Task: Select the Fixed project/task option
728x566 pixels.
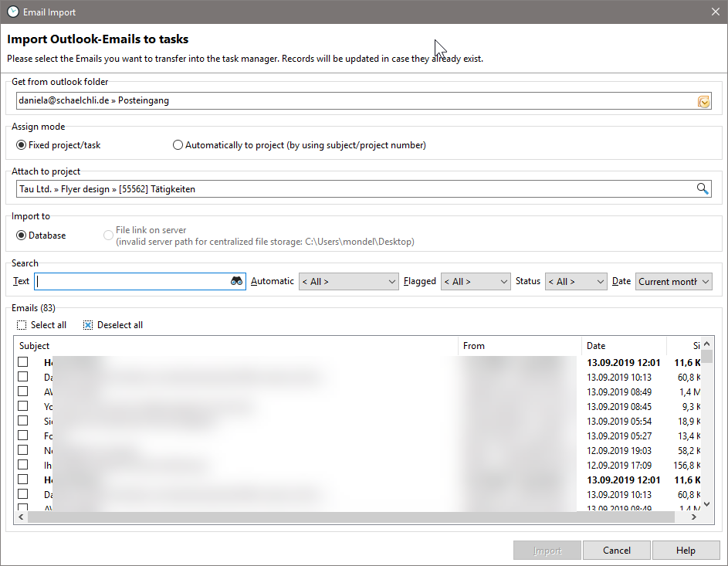Action: [21, 144]
